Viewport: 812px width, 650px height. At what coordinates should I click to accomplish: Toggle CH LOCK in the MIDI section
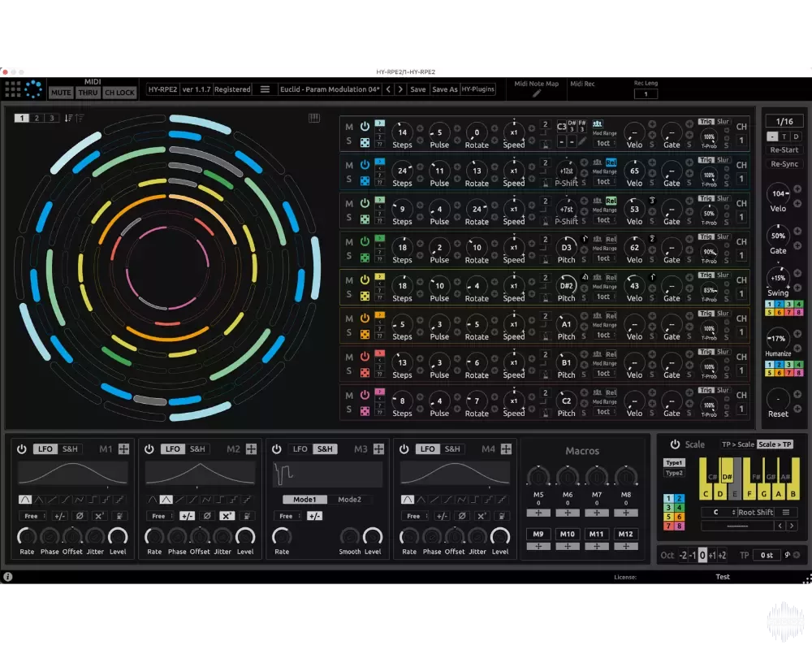coord(119,93)
